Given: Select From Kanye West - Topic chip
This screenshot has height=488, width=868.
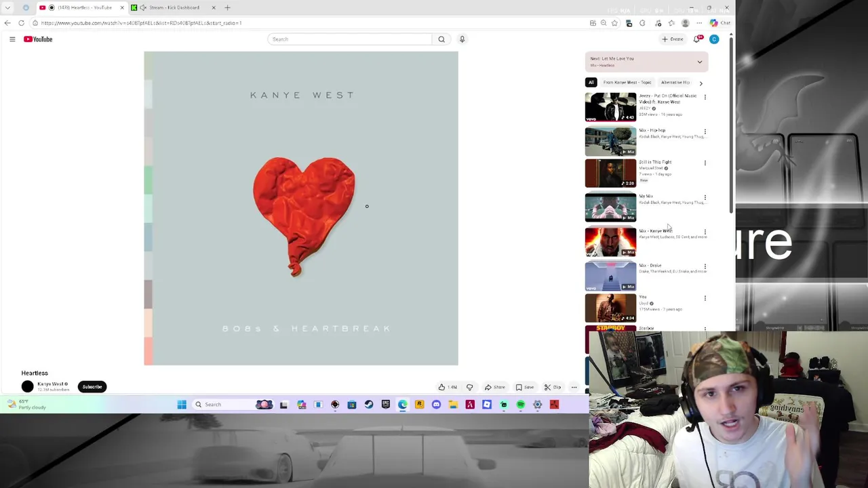Looking at the screenshot, I should pyautogui.click(x=627, y=83).
